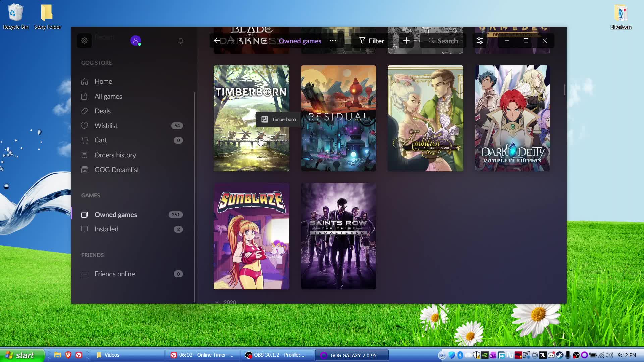
Task: Open view customization sliders icon
Action: coord(480,41)
